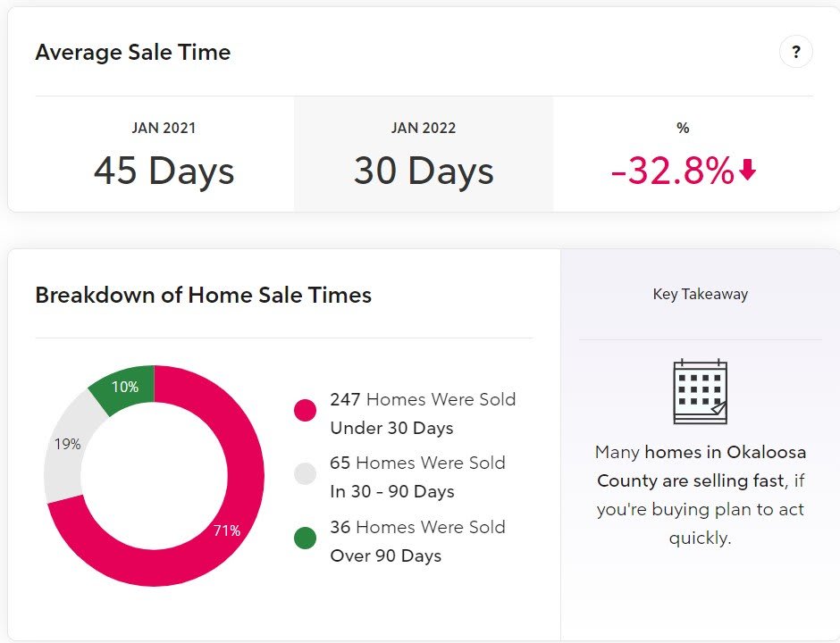The width and height of the screenshot is (840, 643).
Task: Click the gray 19% donut segment
Action: click(x=68, y=444)
